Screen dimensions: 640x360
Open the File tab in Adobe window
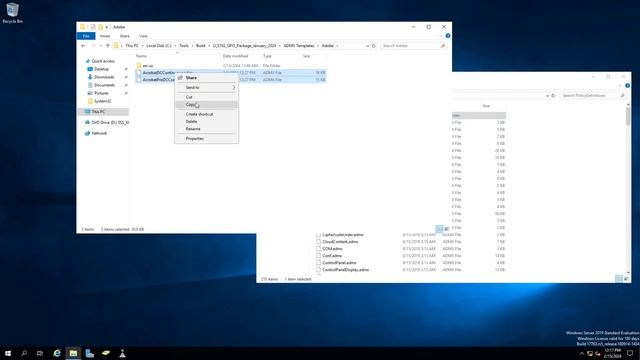coord(86,36)
